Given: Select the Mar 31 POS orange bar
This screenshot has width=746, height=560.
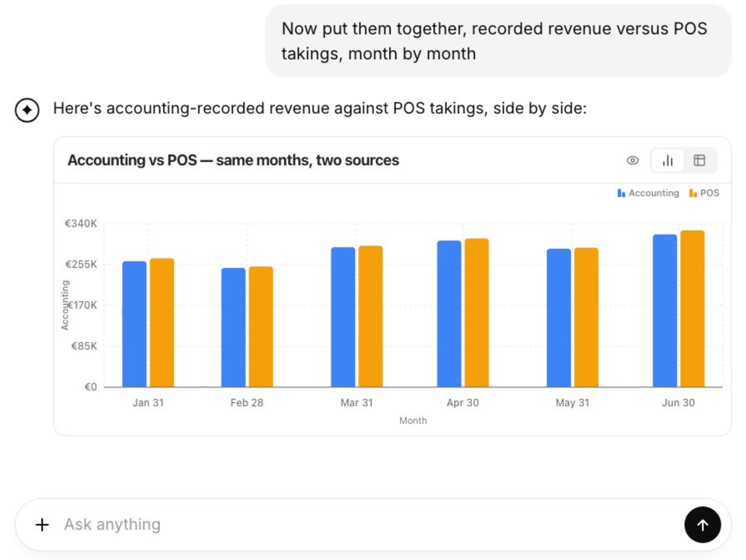Looking at the screenshot, I should (371, 317).
